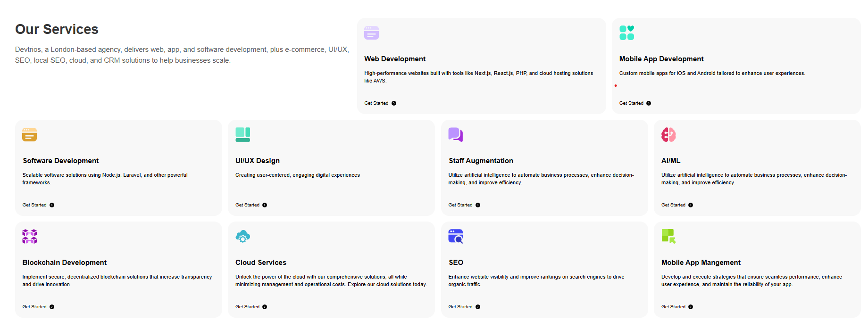Click the Cloud Services gear-cloud icon
Screen dimensions: 868x329
coord(242,237)
